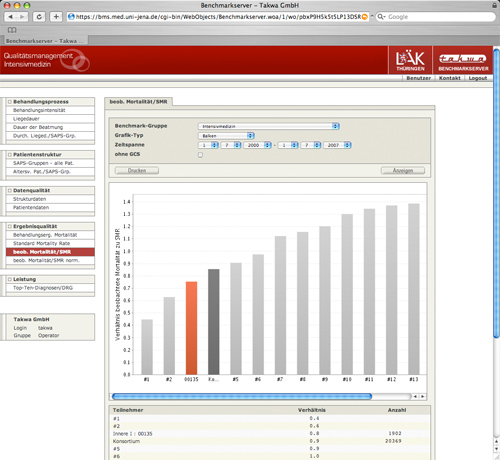Click the Anzahl column header
This screenshot has height=460, width=500.
[x=397, y=410]
